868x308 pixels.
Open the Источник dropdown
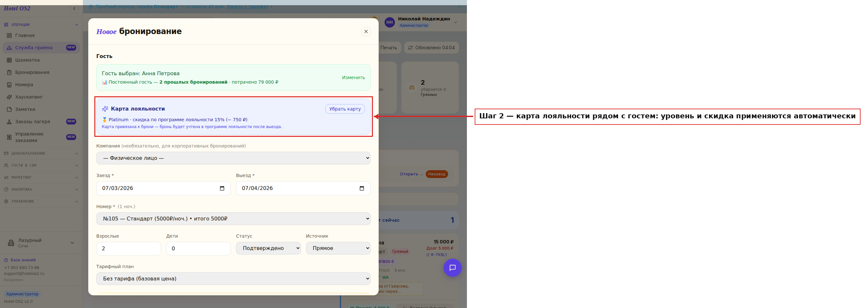pyautogui.click(x=338, y=248)
